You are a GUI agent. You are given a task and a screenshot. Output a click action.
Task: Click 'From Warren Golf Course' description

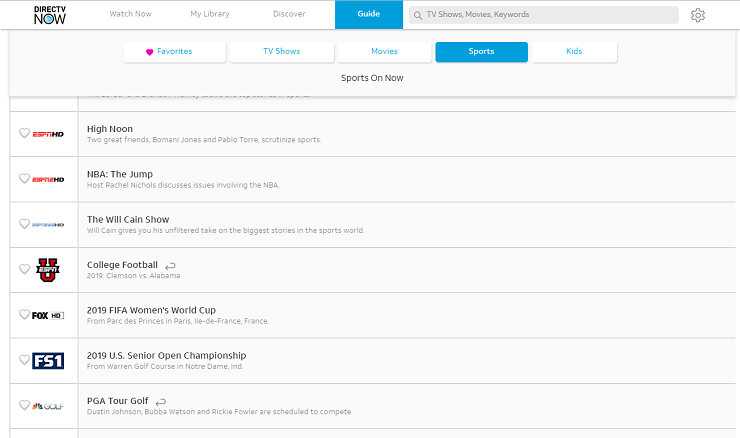[165, 366]
